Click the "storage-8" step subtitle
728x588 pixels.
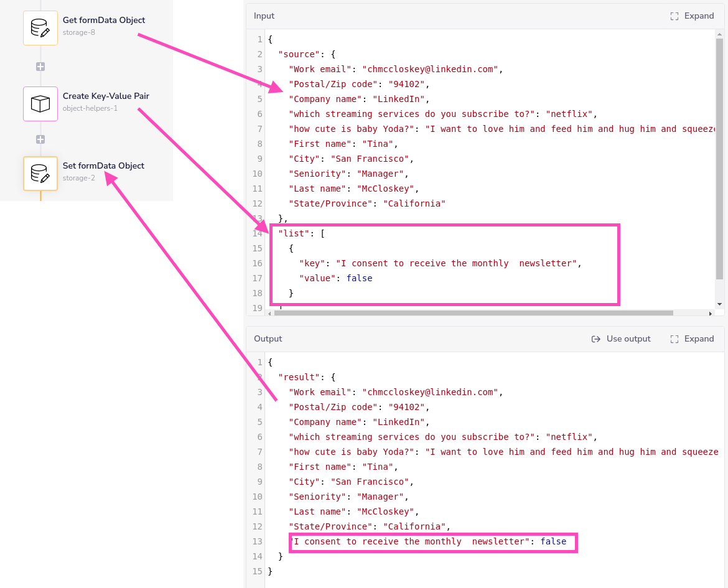(79, 32)
